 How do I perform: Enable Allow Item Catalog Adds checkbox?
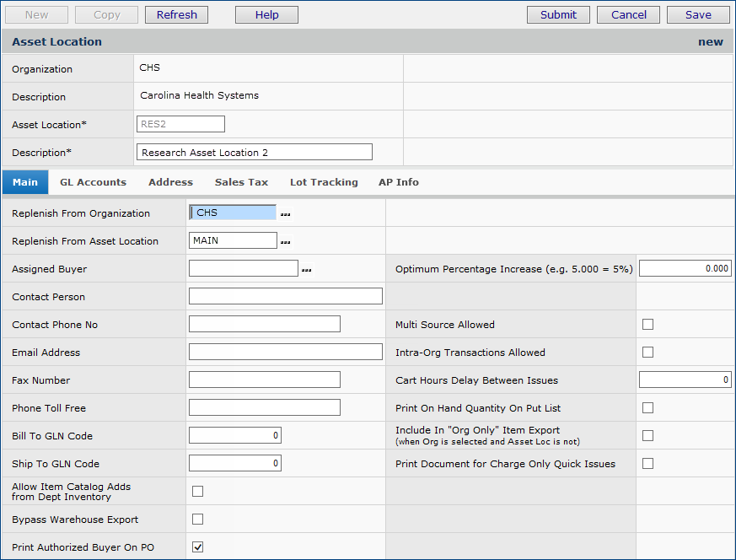(198, 492)
